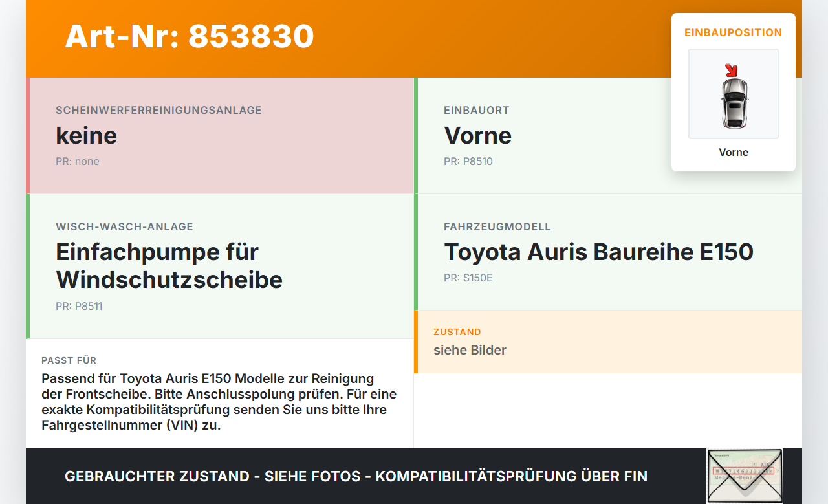Click the EINBAUPOSITION label
Viewport: 828px width, 504px height.
click(x=734, y=32)
